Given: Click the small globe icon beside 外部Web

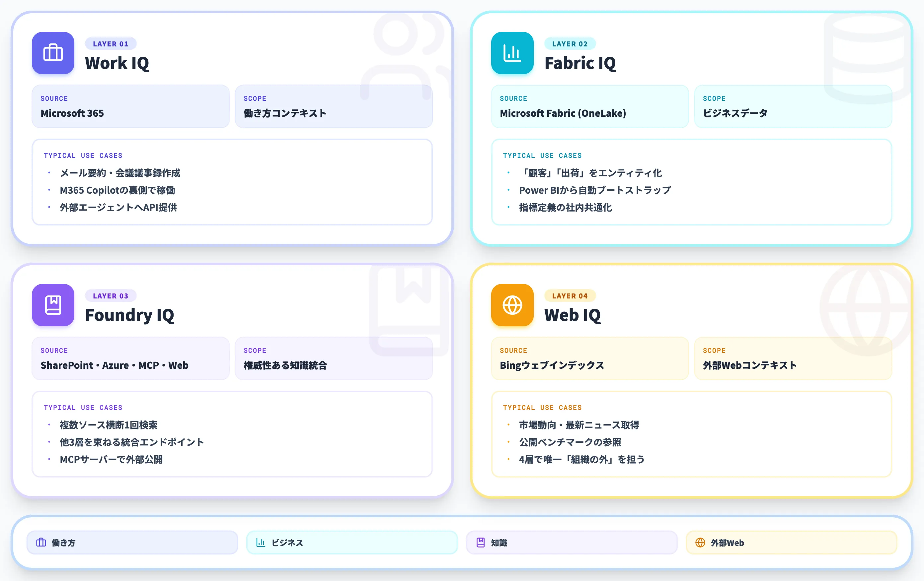Looking at the screenshot, I should click(700, 542).
